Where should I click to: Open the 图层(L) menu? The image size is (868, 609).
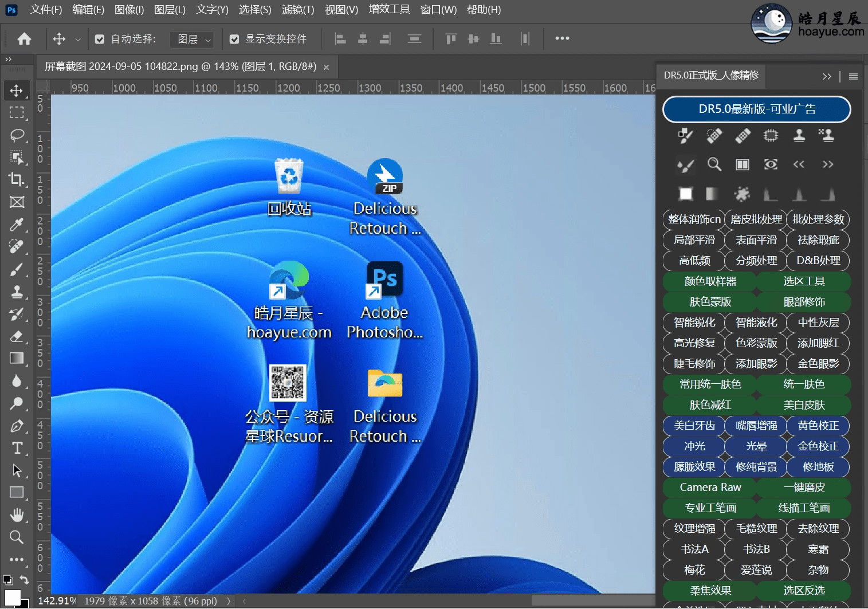170,10
